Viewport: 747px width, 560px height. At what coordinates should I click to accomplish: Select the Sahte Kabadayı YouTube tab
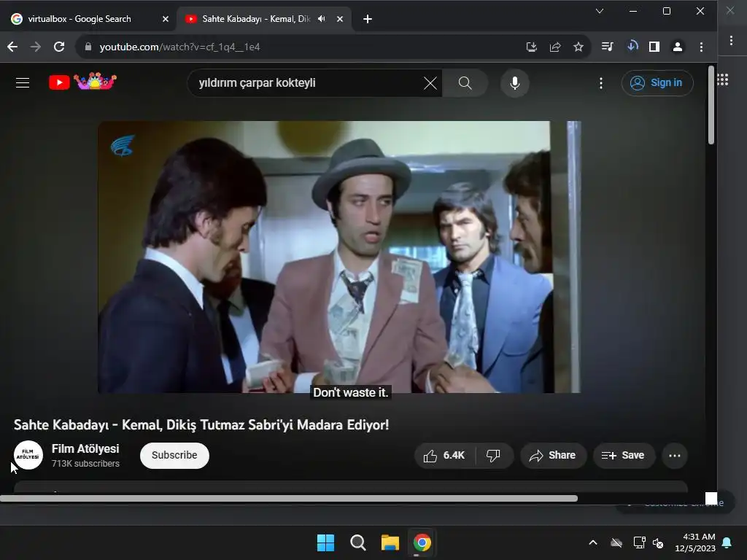point(255,19)
